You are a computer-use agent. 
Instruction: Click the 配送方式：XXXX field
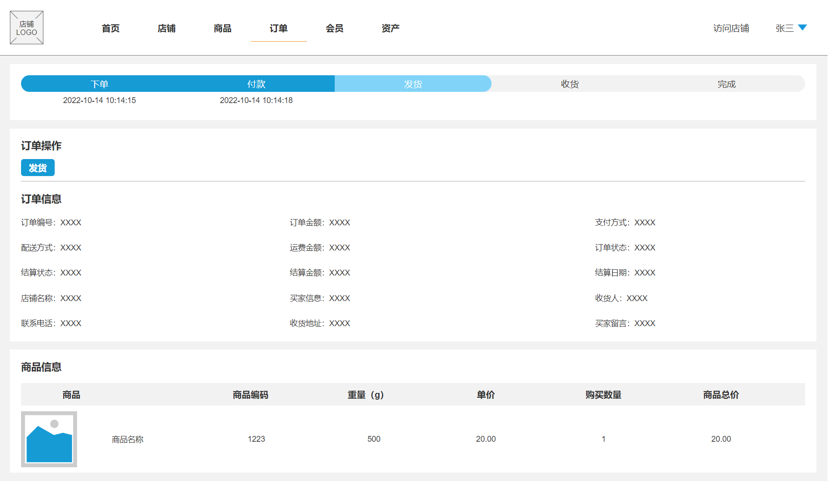tap(51, 248)
